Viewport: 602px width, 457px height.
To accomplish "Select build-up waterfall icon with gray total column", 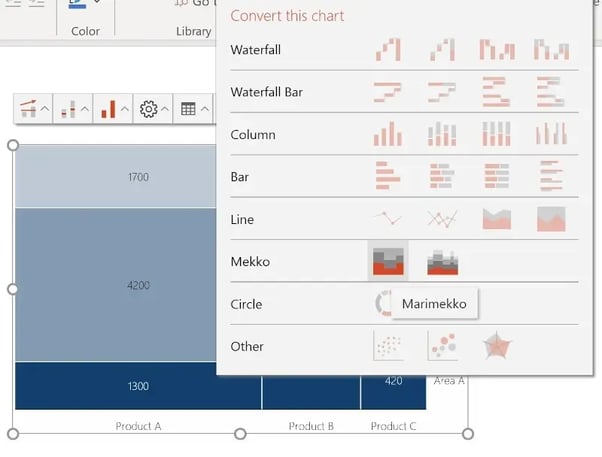I will (x=442, y=50).
